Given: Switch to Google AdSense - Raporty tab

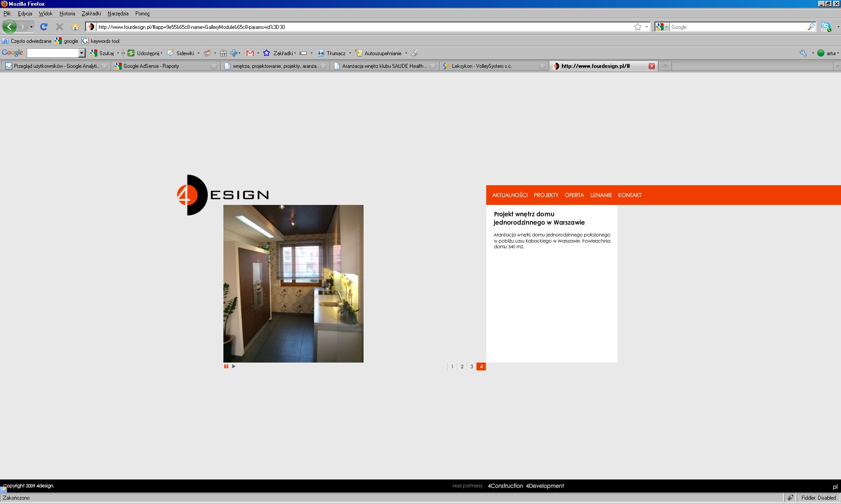Looking at the screenshot, I should [151, 66].
